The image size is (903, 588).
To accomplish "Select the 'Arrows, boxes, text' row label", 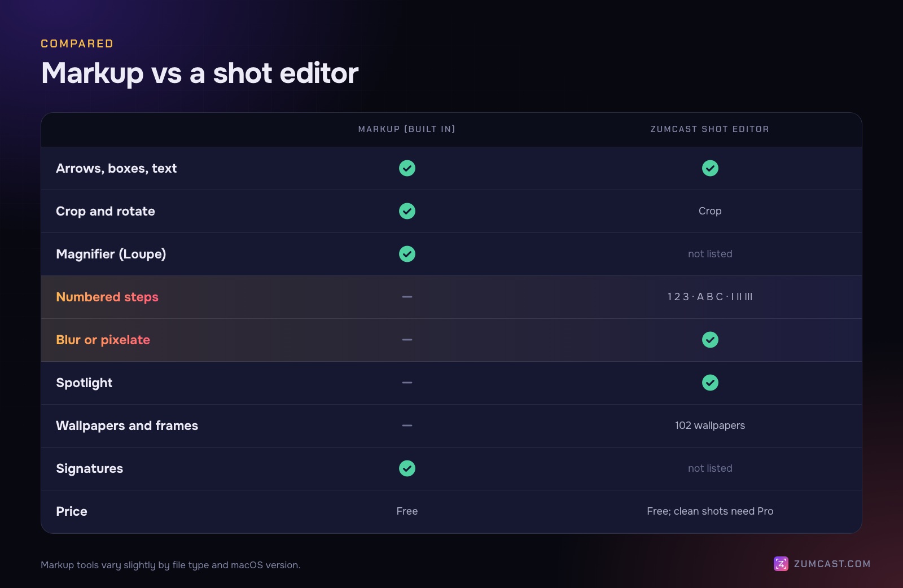I will point(116,168).
